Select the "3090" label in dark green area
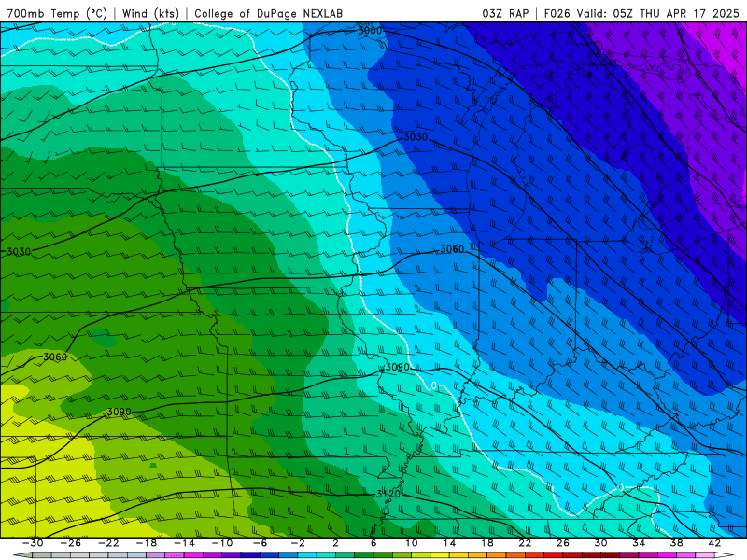The image size is (747, 560). 120,412
